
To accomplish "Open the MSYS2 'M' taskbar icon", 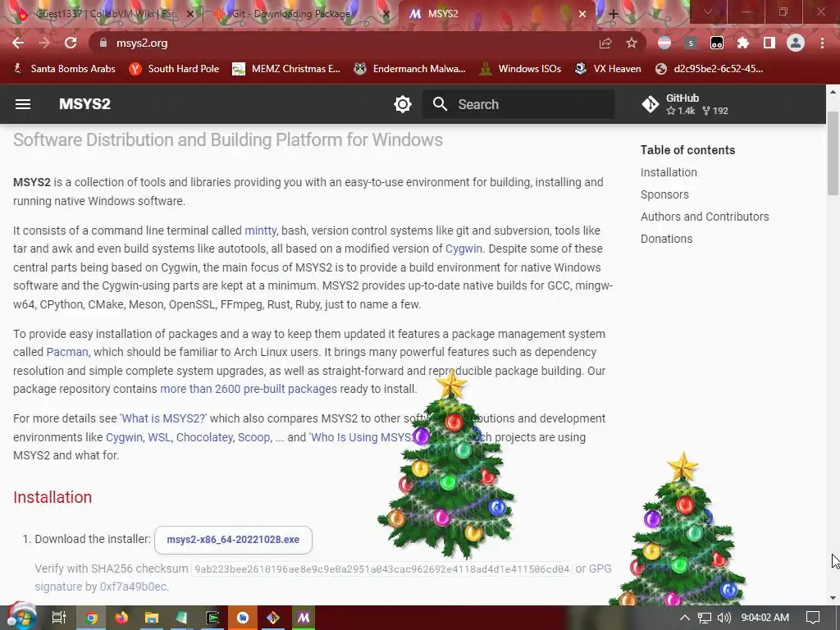I will coord(304,618).
